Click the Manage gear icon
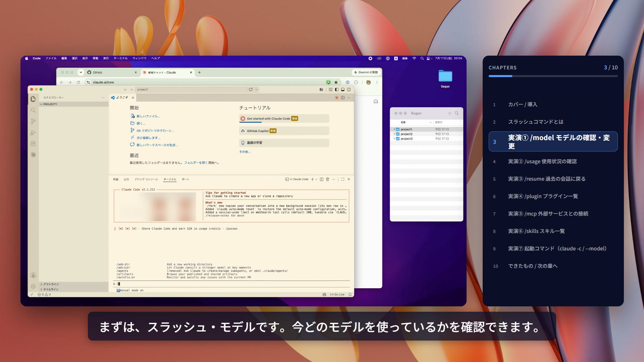644x362 pixels. 33,287
